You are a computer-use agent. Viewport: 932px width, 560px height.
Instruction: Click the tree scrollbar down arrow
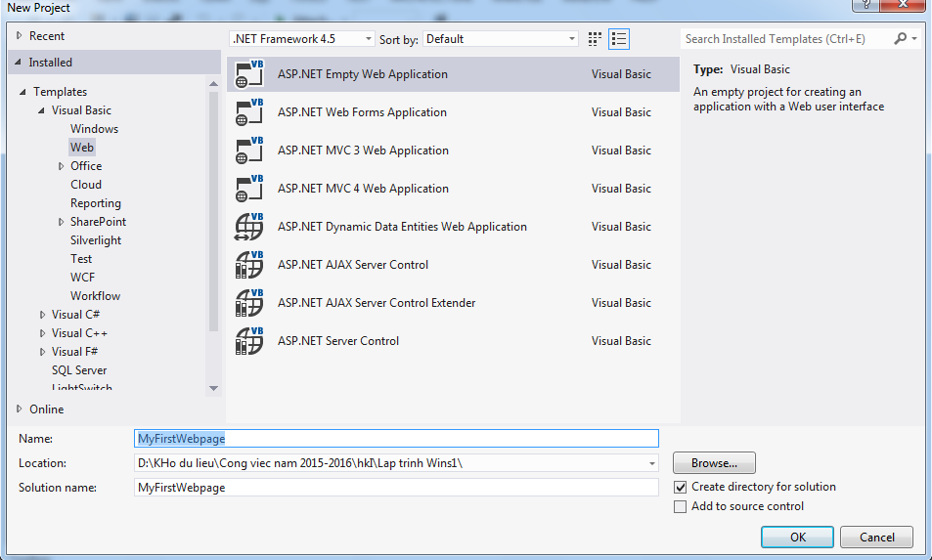pyautogui.click(x=214, y=388)
